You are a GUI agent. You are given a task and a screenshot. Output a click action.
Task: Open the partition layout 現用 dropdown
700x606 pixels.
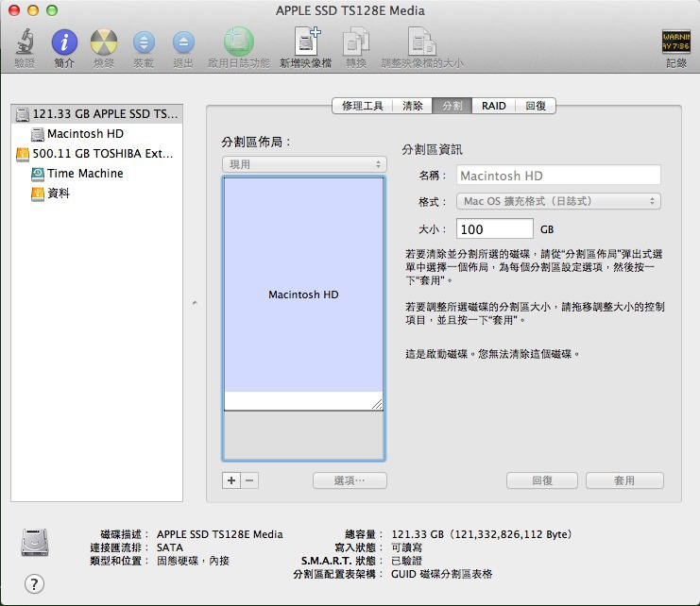point(304,164)
